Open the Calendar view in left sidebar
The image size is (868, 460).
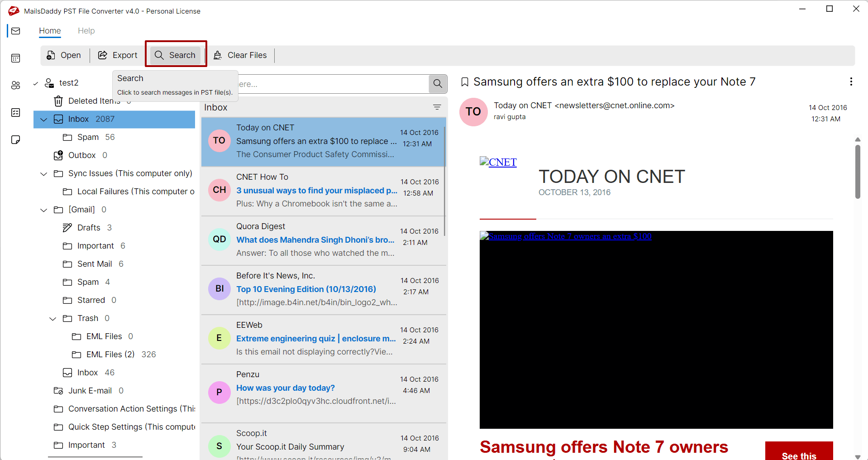pos(16,58)
